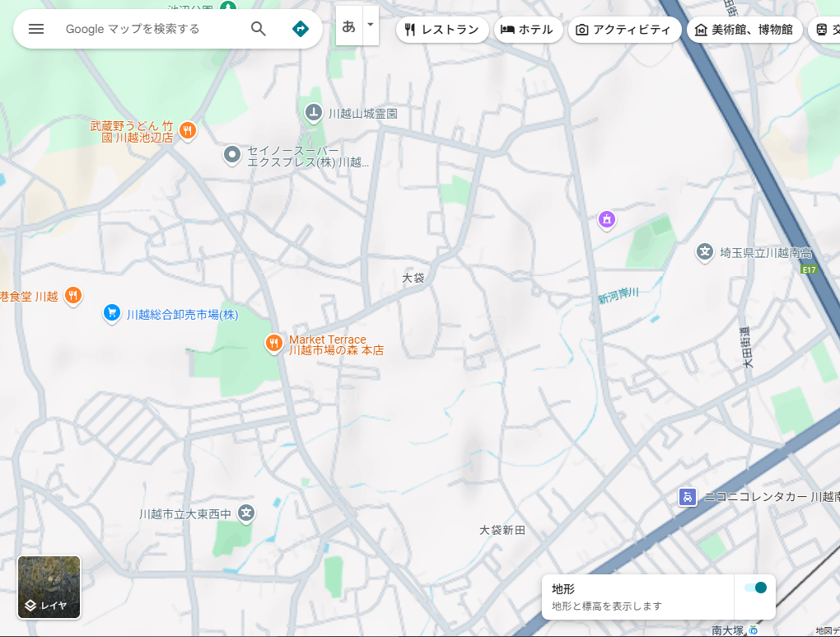Click the 埼玉県立川越南高 school icon
840x637 pixels.
coord(703,253)
